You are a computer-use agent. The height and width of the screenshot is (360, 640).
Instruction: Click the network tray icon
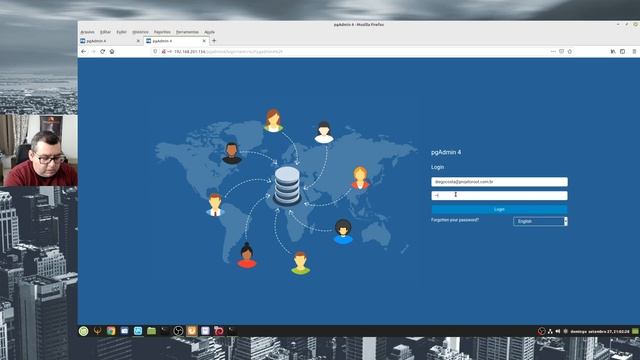(550, 331)
